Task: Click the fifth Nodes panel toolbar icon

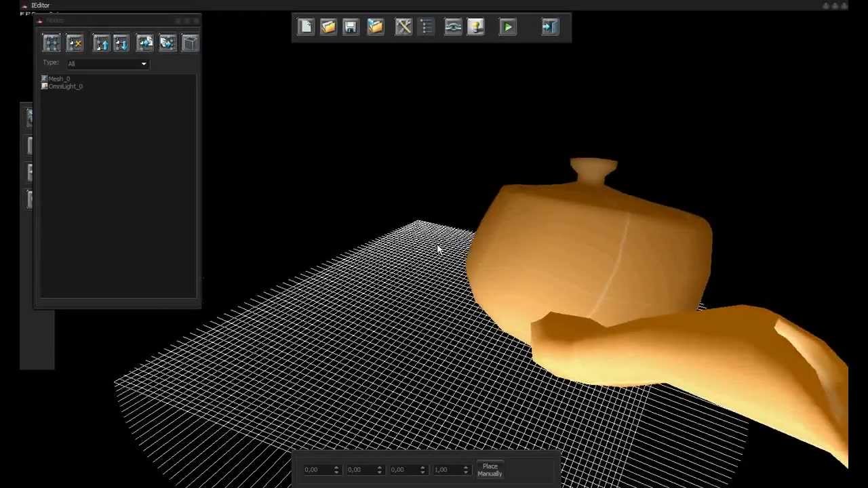Action: pyautogui.click(x=144, y=43)
